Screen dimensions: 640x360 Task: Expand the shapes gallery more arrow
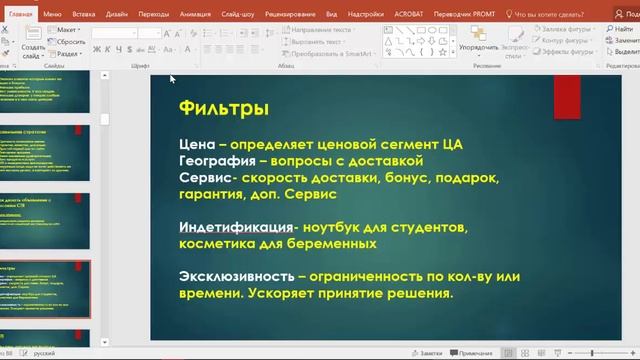(453, 52)
